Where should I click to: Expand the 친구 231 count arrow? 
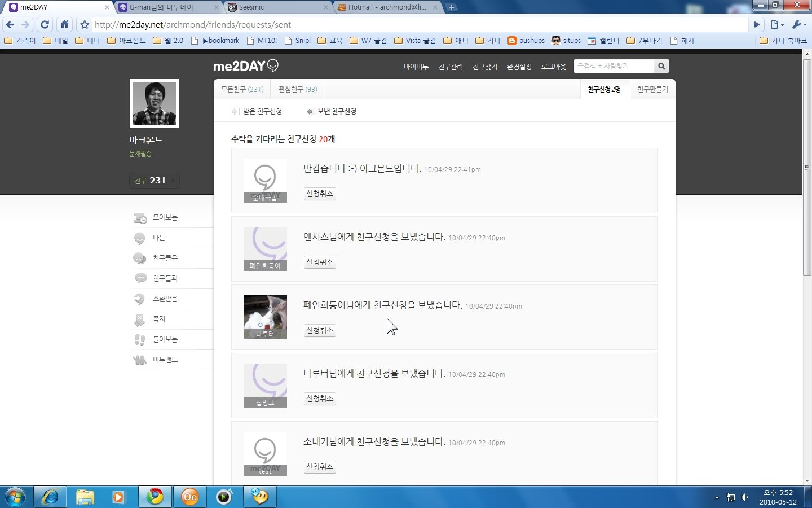[173, 181]
